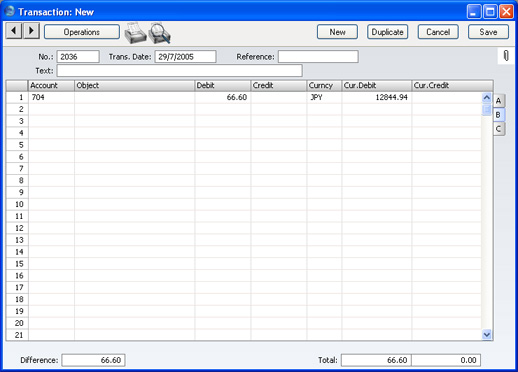This screenshot has height=372, width=518.
Task: Select account cell 704 in row 1
Action: coord(51,97)
